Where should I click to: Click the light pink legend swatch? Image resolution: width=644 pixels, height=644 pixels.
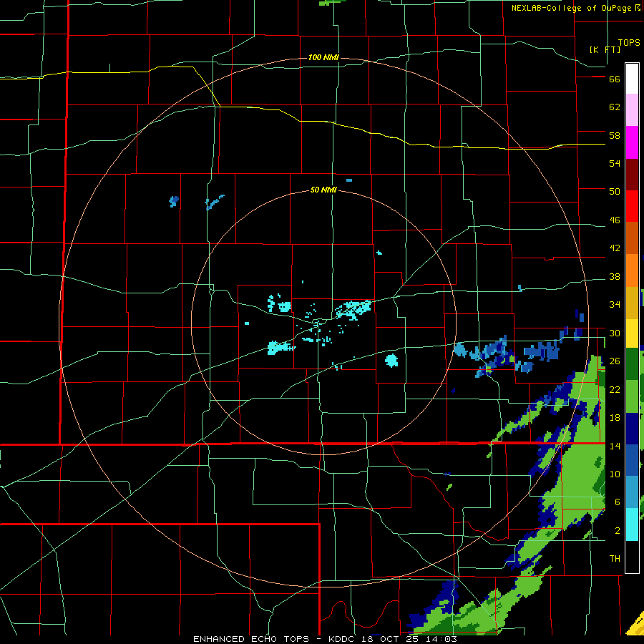point(632,109)
